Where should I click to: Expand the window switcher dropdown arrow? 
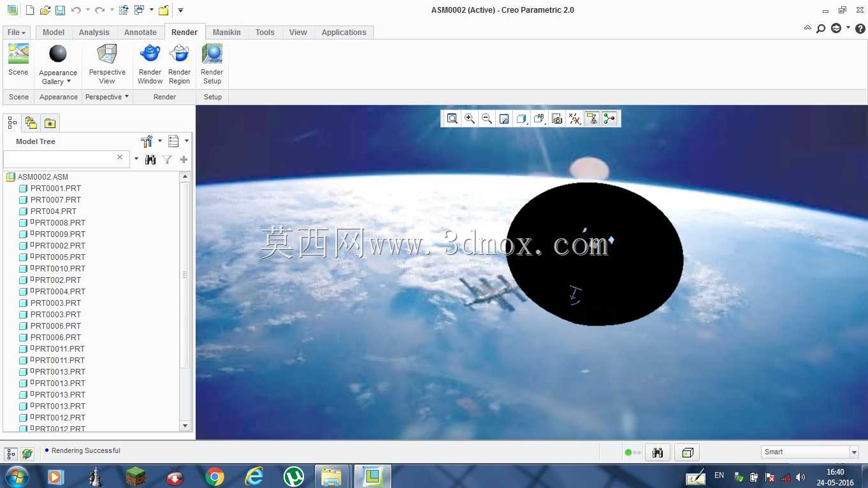click(x=152, y=10)
